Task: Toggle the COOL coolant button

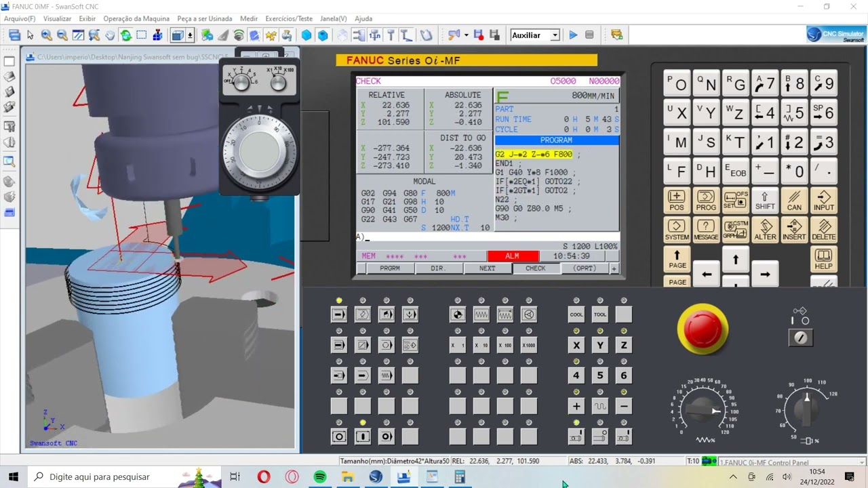Action: 576,314
